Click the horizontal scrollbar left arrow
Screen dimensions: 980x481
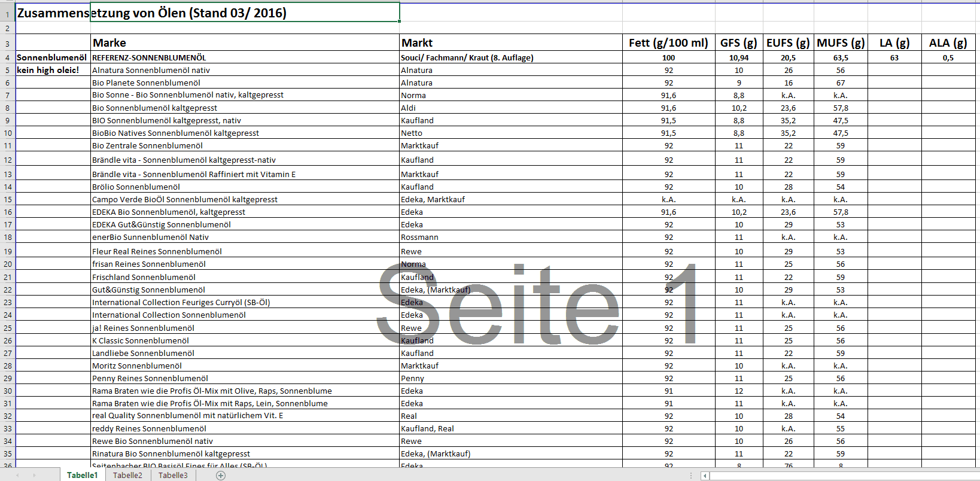coord(705,476)
